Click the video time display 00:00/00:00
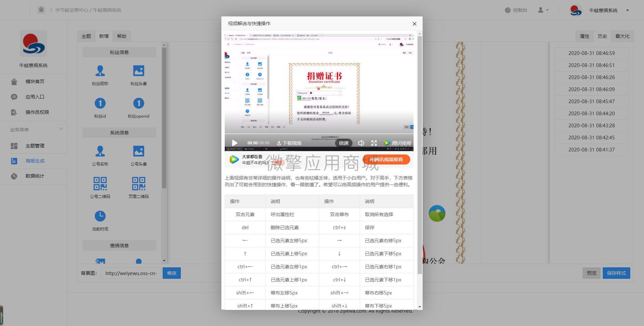 [258, 143]
